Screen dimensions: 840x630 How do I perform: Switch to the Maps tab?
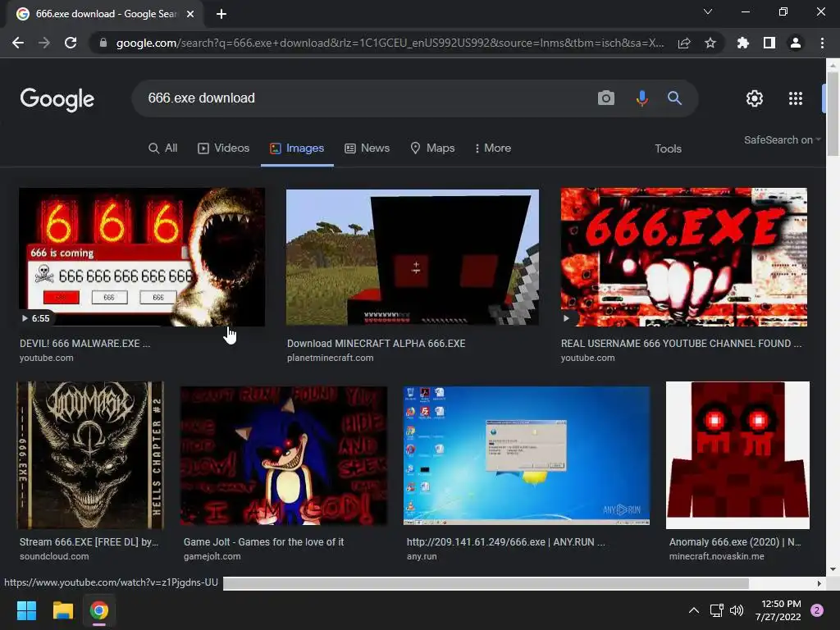click(432, 148)
